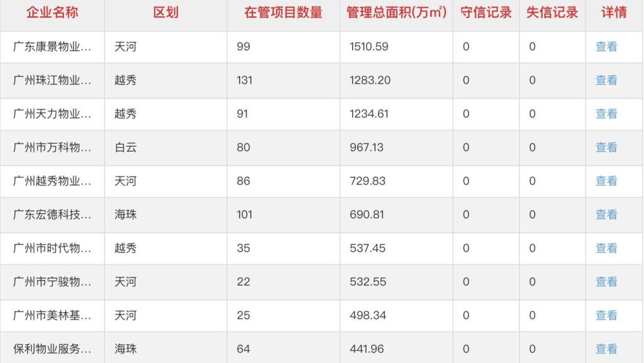The image size is (644, 363).
Task: View details for 广东宏德科技 row
Action: click(606, 215)
